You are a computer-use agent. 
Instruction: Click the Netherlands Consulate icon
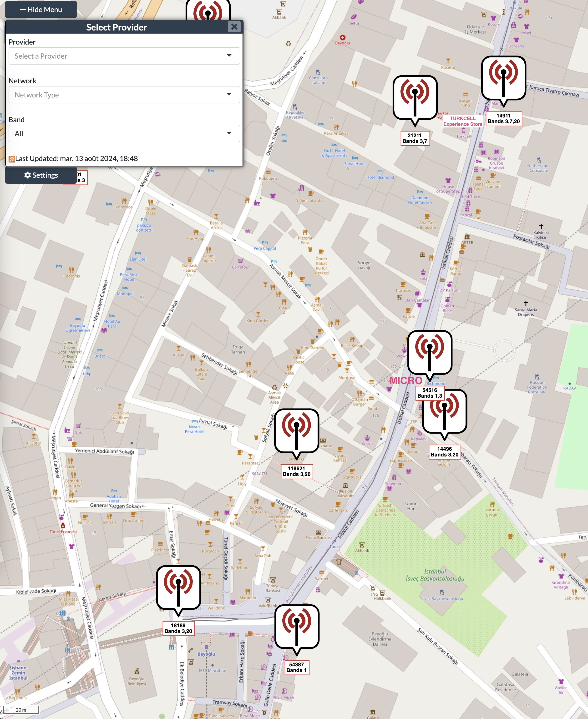click(x=538, y=160)
